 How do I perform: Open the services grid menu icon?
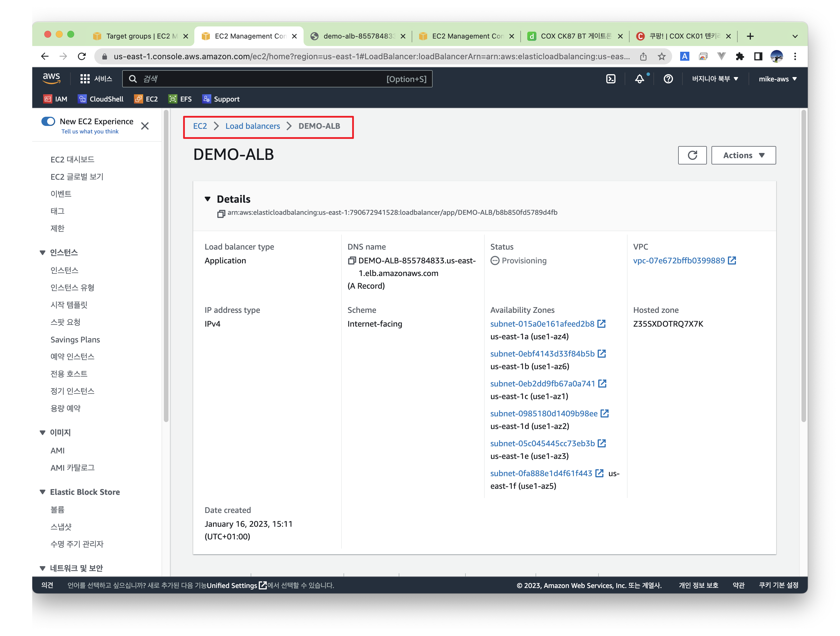[x=85, y=79]
